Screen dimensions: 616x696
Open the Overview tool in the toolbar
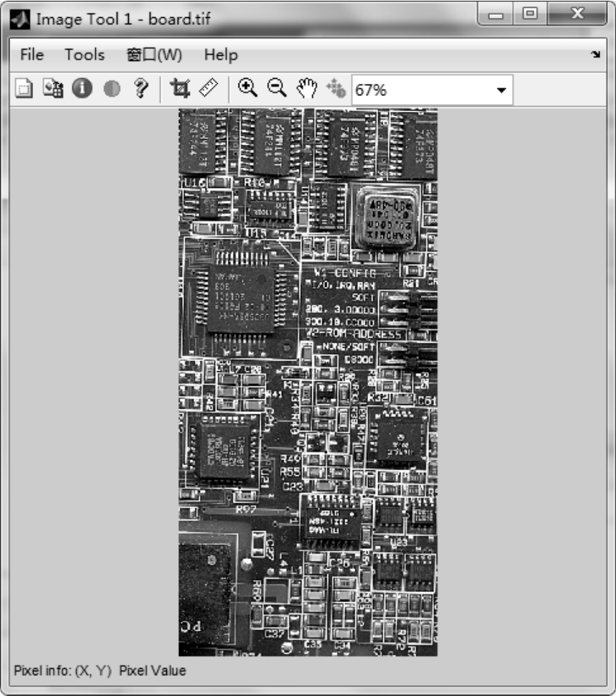pyautogui.click(x=24, y=89)
